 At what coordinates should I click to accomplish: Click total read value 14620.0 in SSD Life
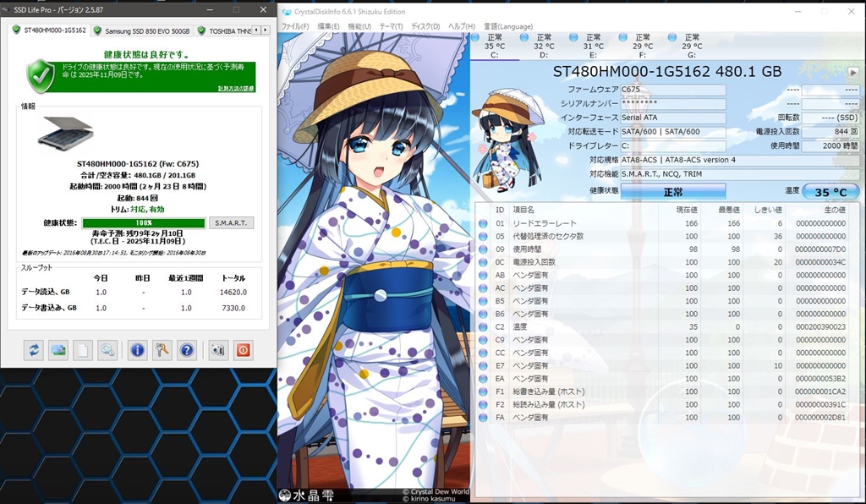pyautogui.click(x=233, y=292)
